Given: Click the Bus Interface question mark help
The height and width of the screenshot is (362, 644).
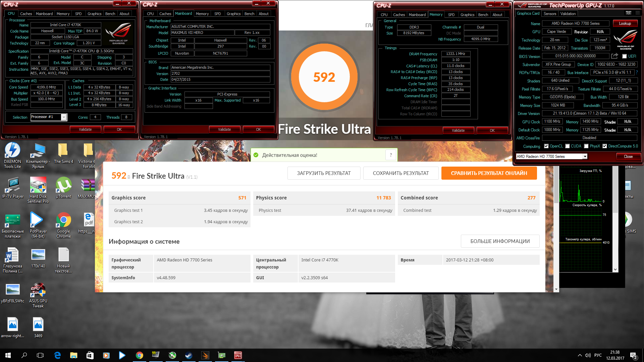Looking at the screenshot, I should 637,72.
